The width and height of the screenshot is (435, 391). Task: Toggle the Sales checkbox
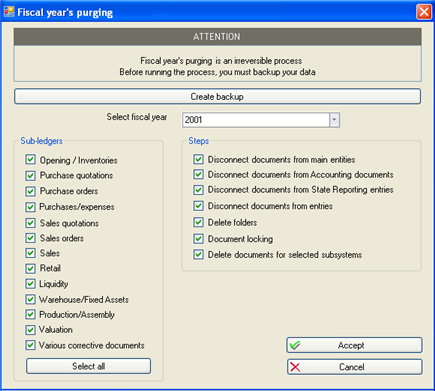31,253
